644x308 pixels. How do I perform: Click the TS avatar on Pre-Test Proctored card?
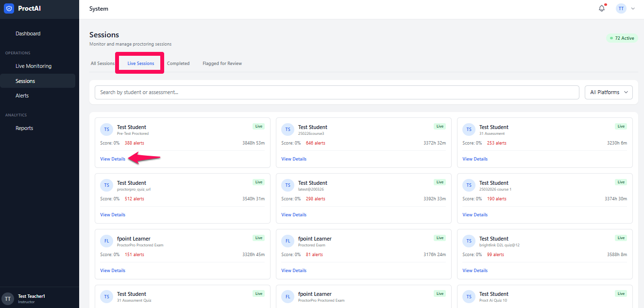pyautogui.click(x=106, y=130)
